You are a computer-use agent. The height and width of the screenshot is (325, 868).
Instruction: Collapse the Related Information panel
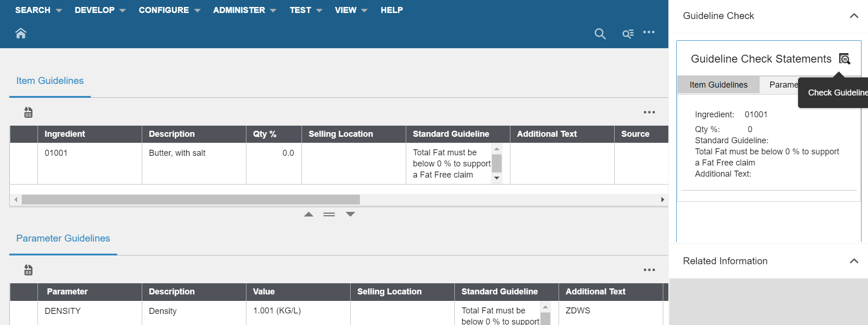[854, 261]
